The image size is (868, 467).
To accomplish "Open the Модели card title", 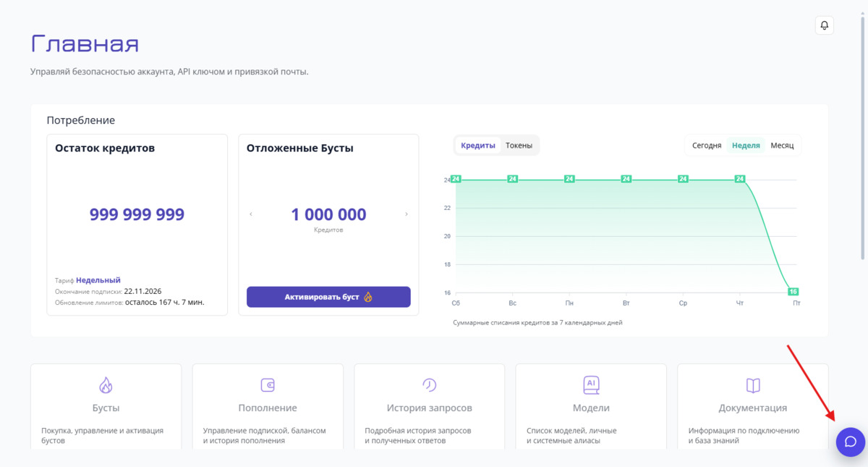I will pyautogui.click(x=591, y=408).
